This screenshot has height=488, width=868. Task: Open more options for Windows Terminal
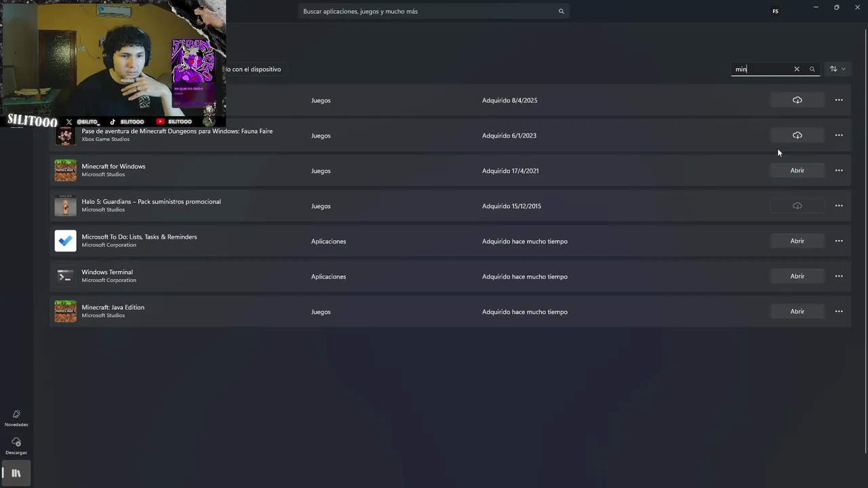click(839, 277)
